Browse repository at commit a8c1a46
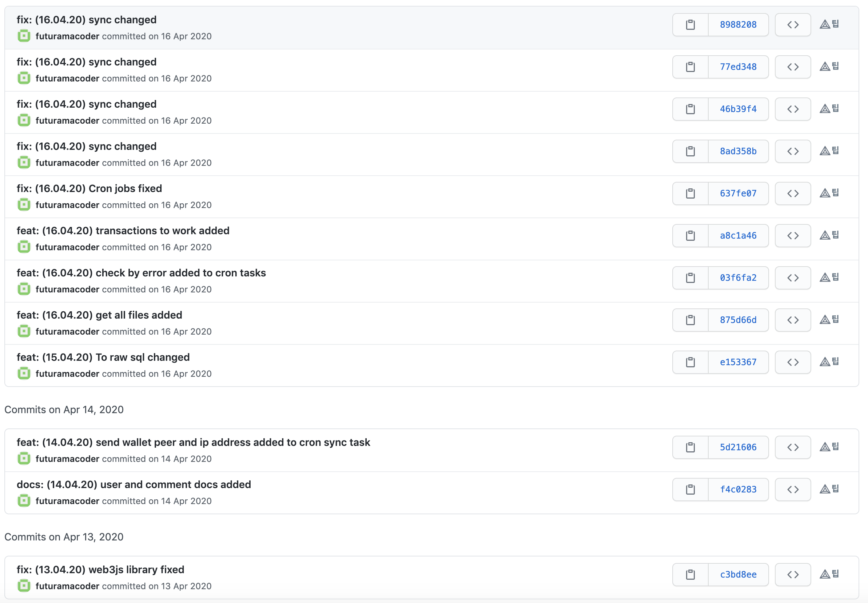This screenshot has height=603, width=868. click(x=792, y=236)
